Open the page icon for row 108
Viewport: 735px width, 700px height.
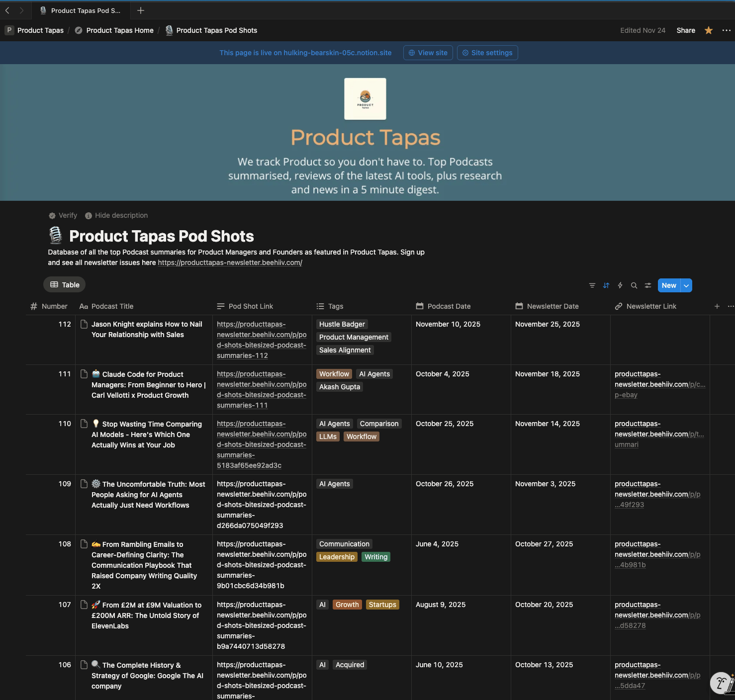click(84, 544)
